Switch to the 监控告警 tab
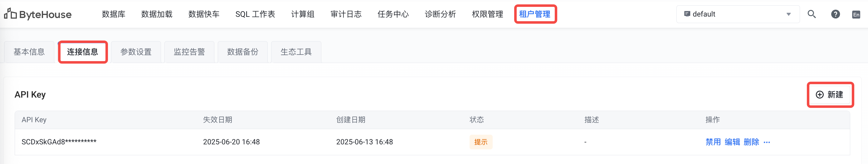The width and height of the screenshot is (868, 164). (189, 52)
